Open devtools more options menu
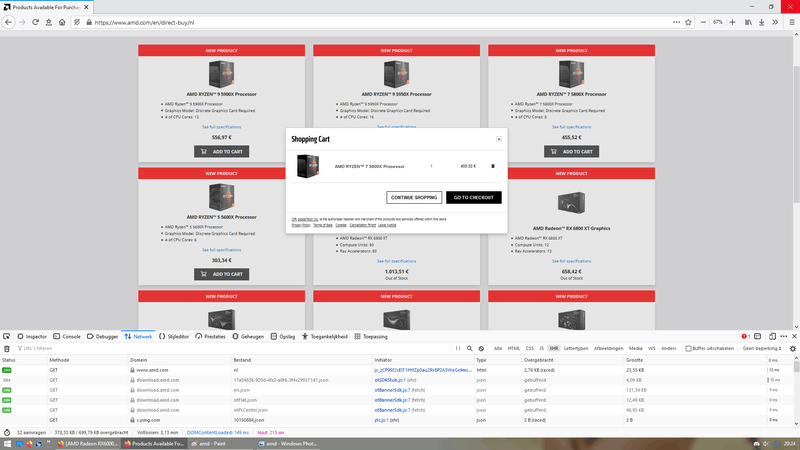 point(784,337)
